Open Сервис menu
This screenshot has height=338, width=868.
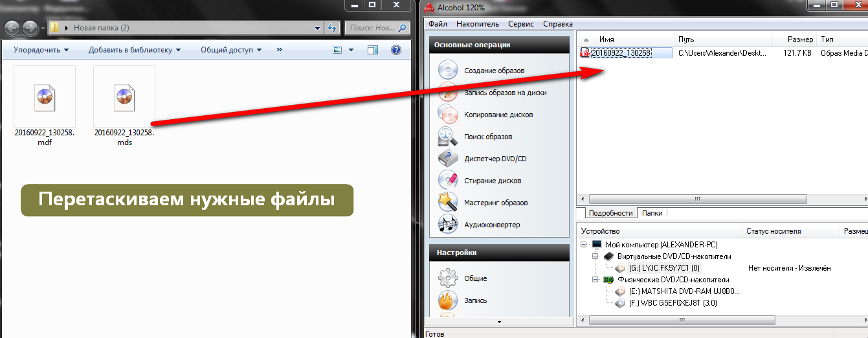click(x=521, y=24)
